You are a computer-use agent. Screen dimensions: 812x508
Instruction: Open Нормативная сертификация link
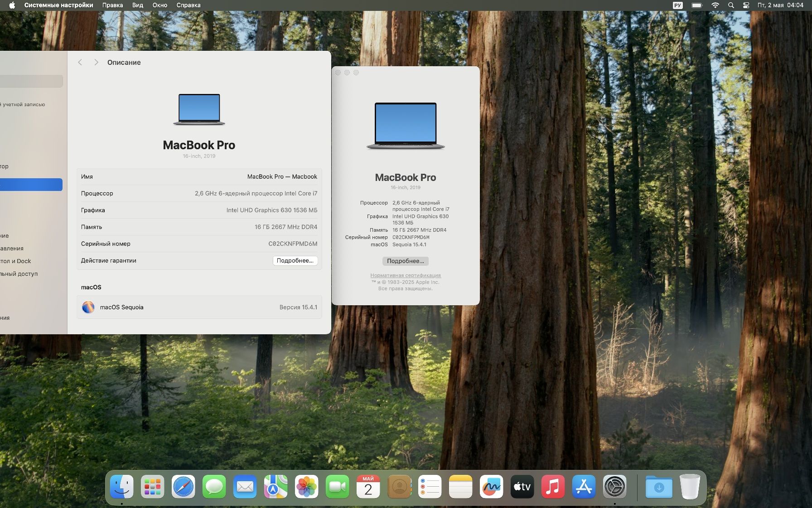coord(406,275)
